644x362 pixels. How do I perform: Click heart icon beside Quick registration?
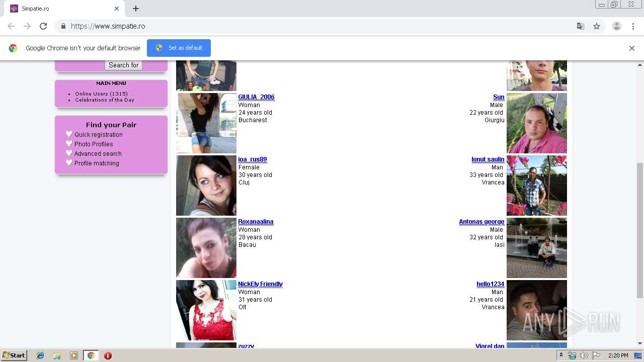click(69, 134)
